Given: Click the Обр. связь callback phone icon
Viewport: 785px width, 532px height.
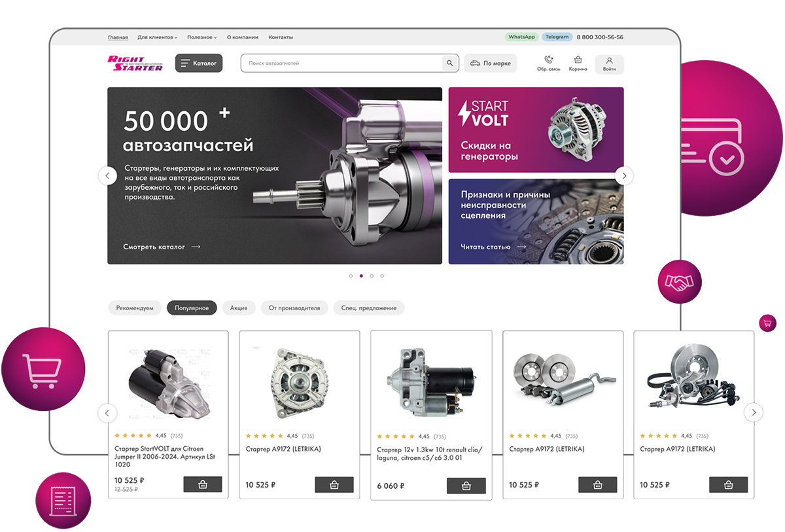Looking at the screenshot, I should 548,60.
